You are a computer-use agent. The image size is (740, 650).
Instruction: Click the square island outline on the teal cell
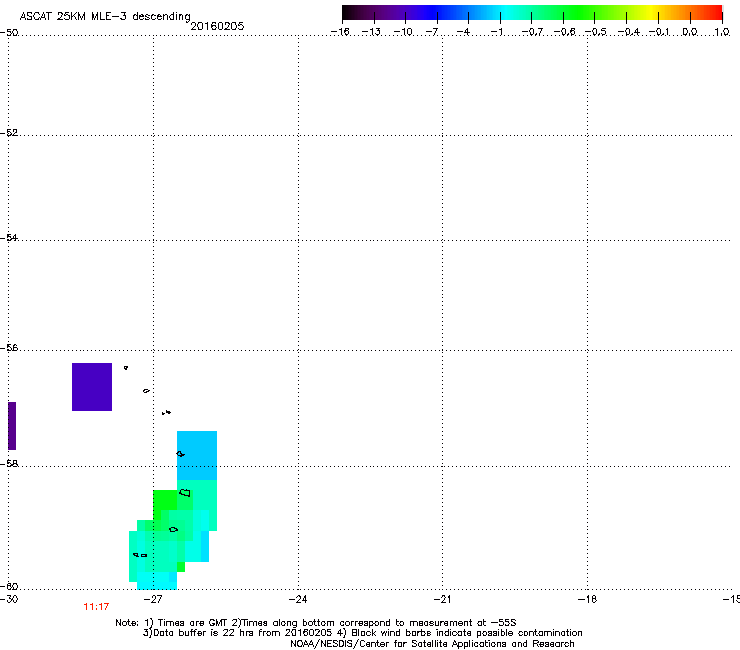point(185,493)
